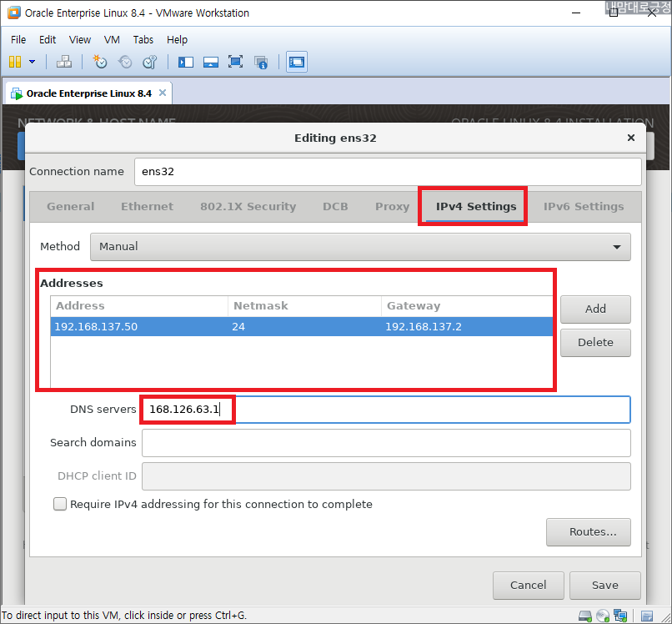Open the Routes… dialog
Screen dimensions: 672x624
coord(588,531)
